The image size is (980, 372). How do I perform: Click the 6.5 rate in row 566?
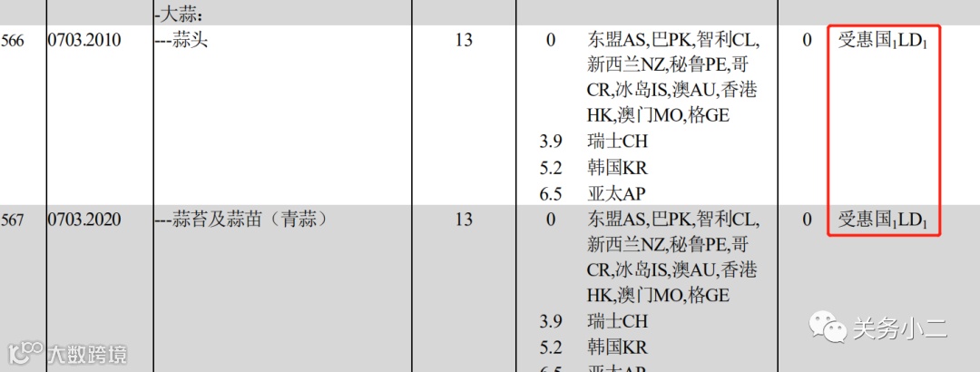click(x=551, y=194)
